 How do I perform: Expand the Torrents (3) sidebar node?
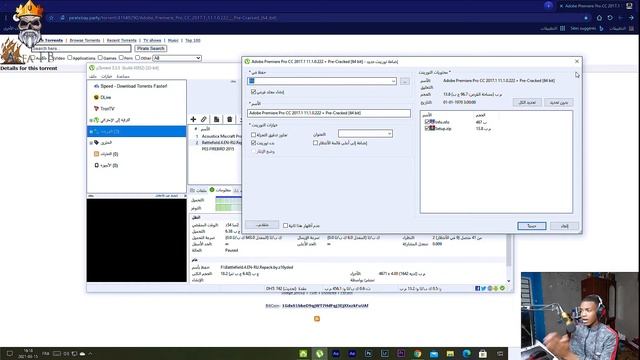click(91, 132)
